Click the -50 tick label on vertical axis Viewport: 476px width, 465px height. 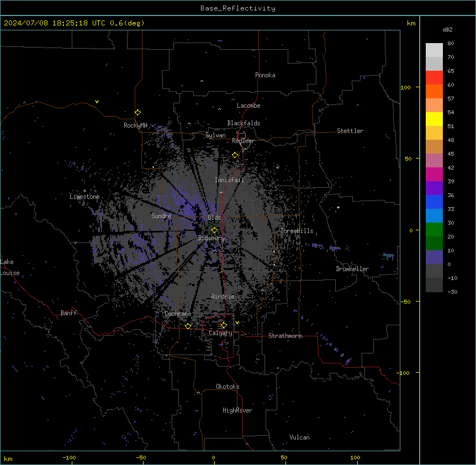[x=405, y=302]
